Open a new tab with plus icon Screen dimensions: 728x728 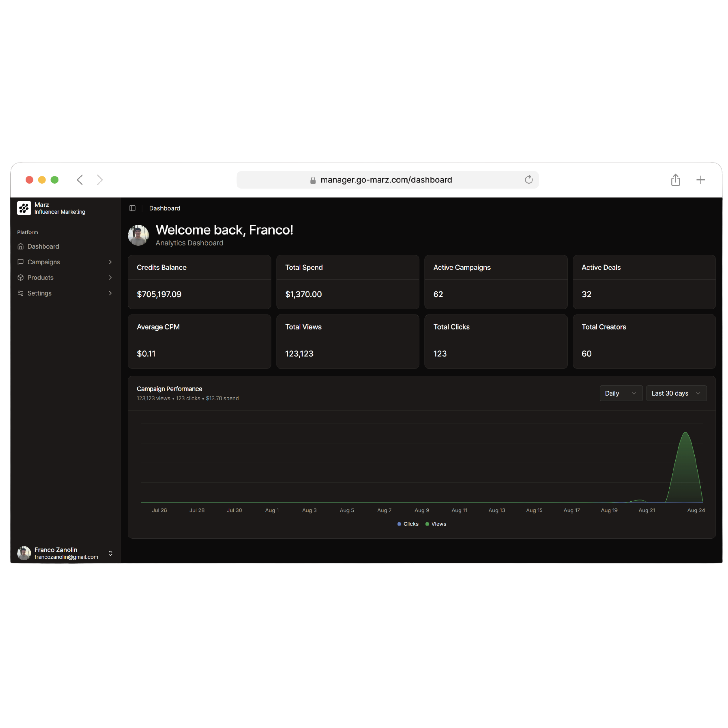(701, 180)
